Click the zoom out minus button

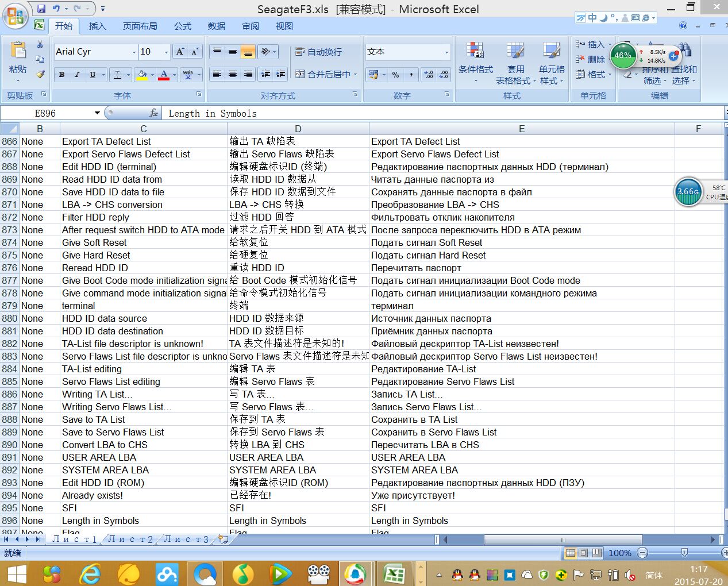click(642, 553)
